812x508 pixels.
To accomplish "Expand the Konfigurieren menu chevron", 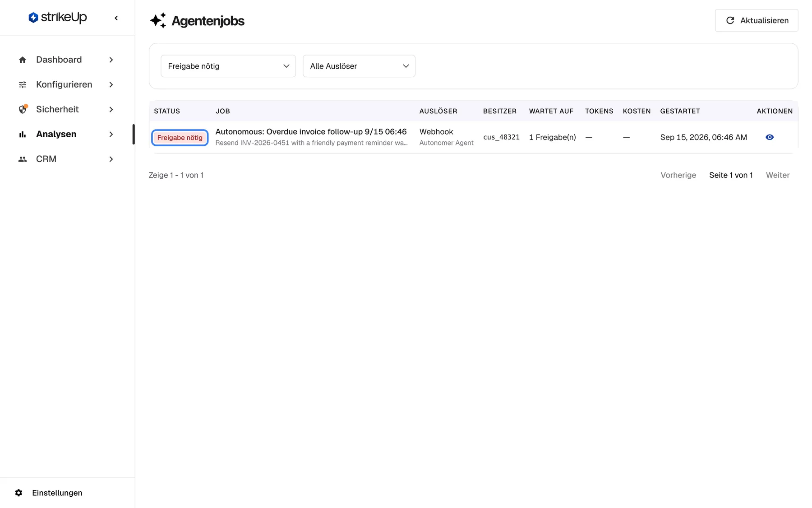I will 111,85.
